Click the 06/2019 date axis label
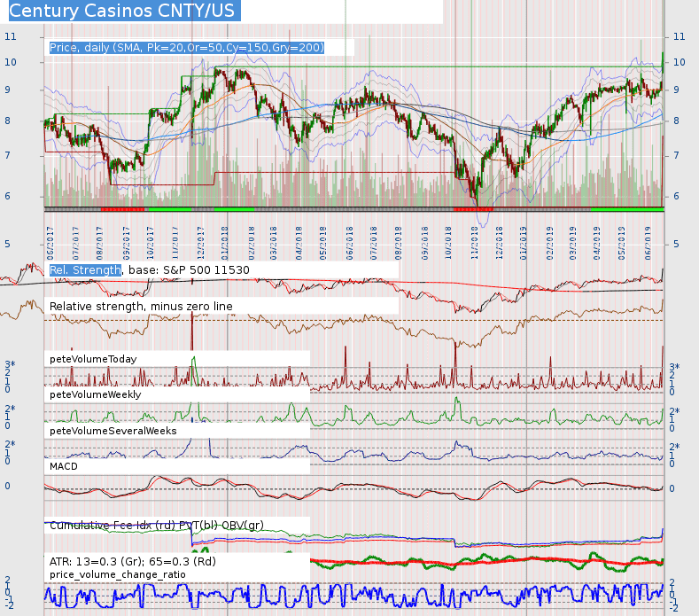 coord(649,243)
